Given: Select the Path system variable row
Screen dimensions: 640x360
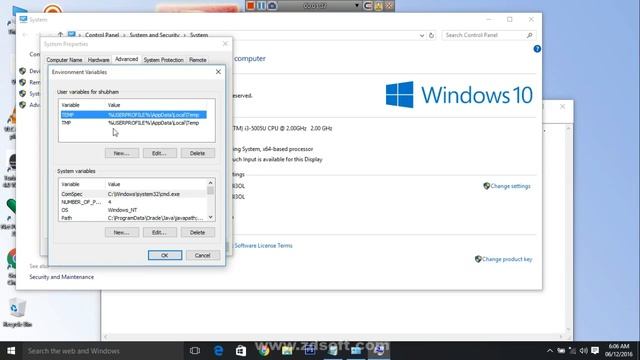Looking at the screenshot, I should click(x=133, y=218).
